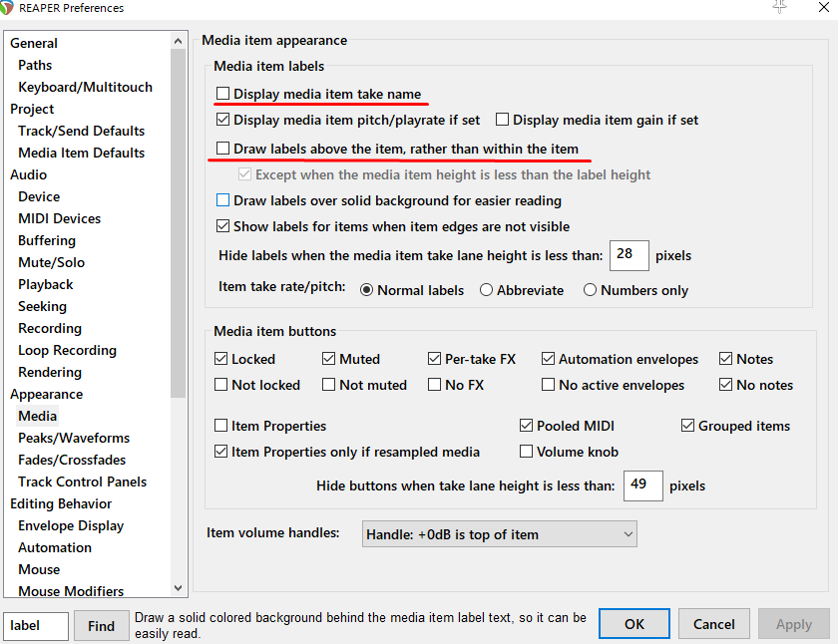Enable the Not muted checkbox
838x644 pixels.
328,385
